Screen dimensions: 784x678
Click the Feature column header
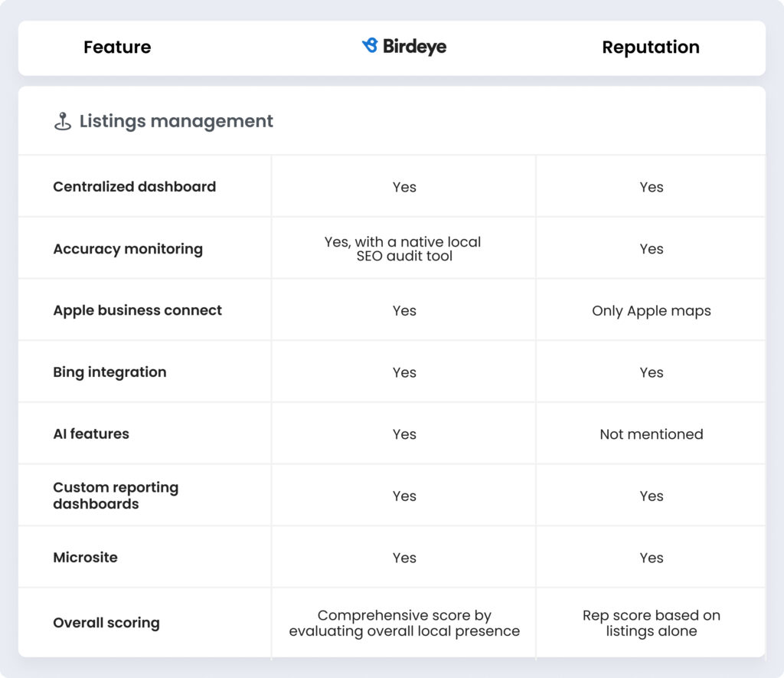tap(117, 47)
